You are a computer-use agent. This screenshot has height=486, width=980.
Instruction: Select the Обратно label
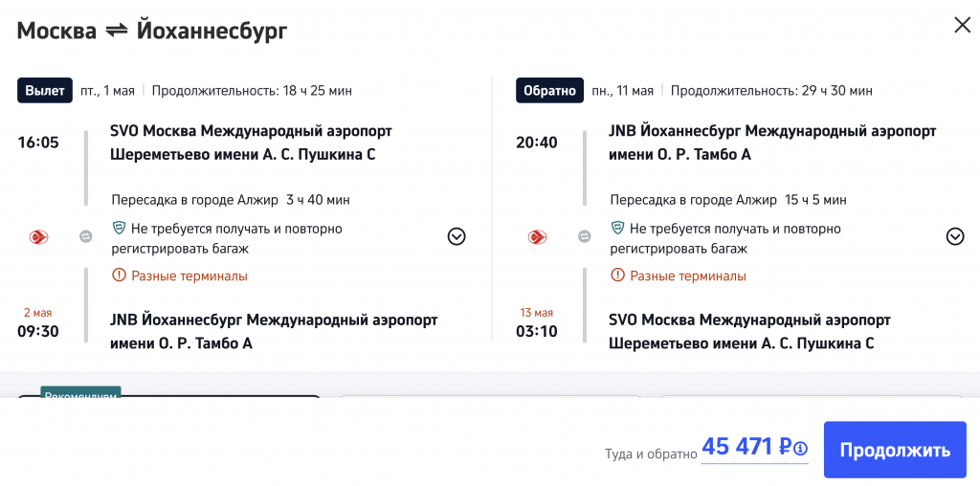point(549,91)
